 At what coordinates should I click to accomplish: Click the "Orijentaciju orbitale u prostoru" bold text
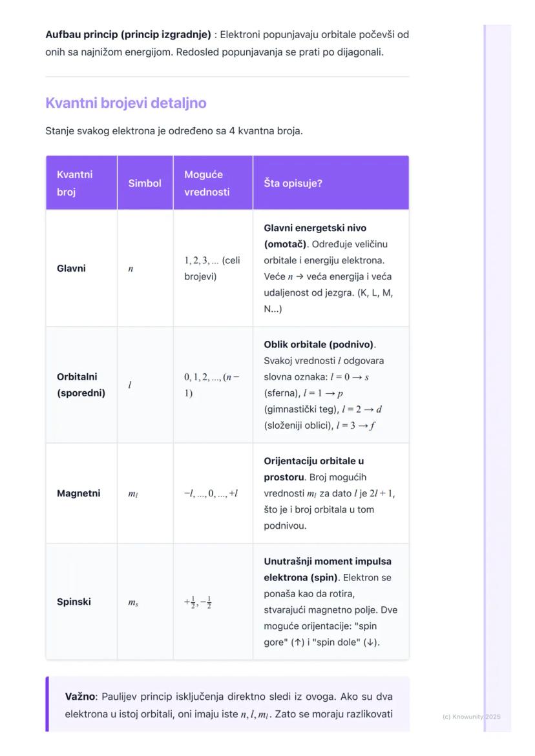(313, 469)
